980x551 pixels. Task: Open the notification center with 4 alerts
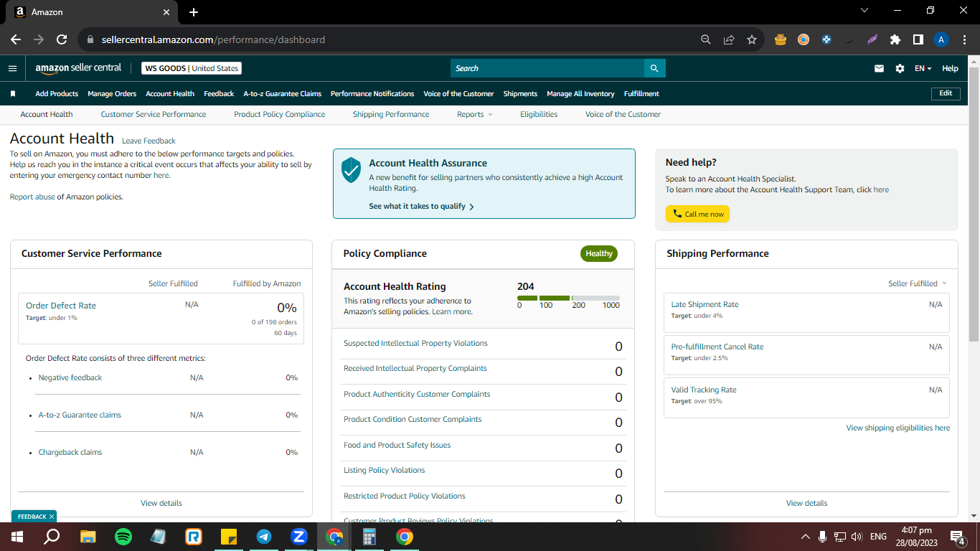(957, 537)
